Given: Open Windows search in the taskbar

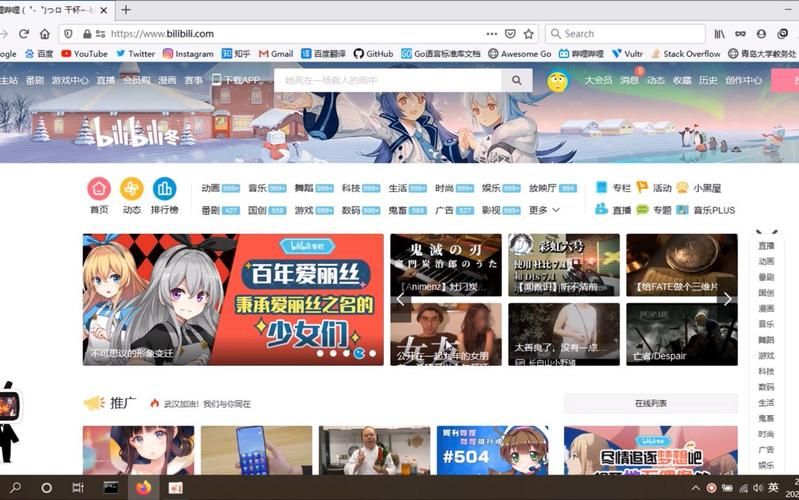Looking at the screenshot, I should click(15, 488).
